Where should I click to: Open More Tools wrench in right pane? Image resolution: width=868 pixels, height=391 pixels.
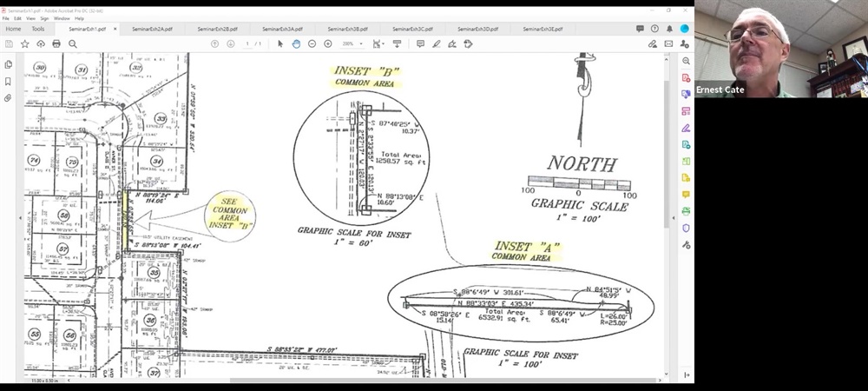tap(686, 244)
